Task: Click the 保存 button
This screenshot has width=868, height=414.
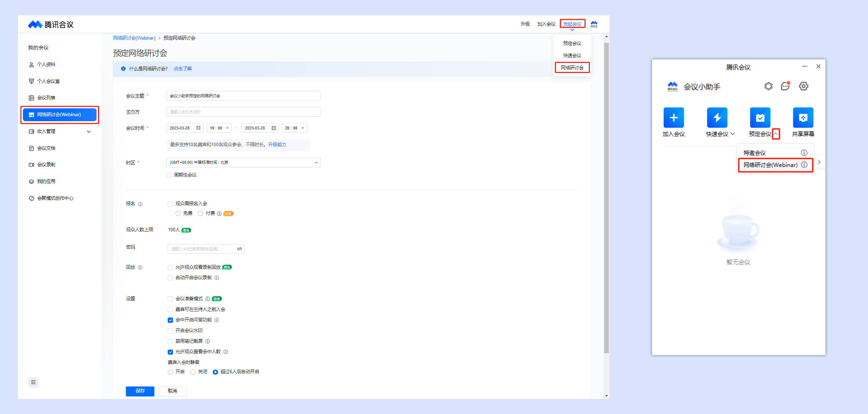Action: [140, 391]
